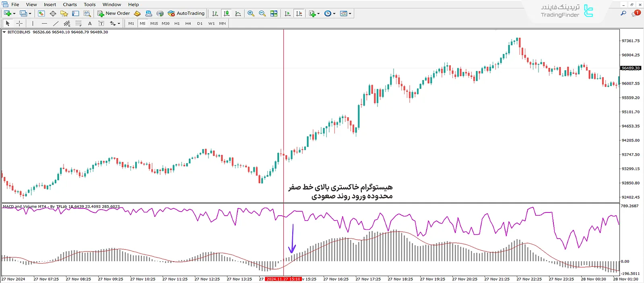Screen dimensions: 644x283
Task: Click the zoom out magnifier icon
Action: (x=262, y=13)
